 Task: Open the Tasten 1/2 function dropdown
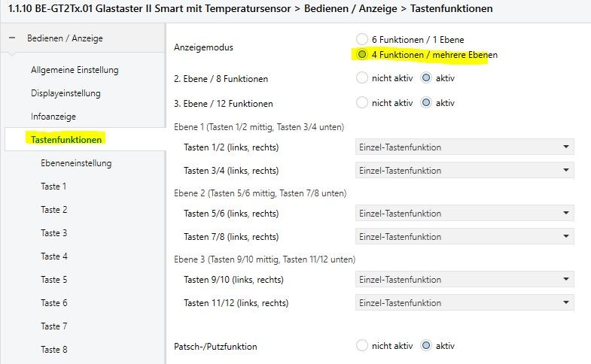[464, 147]
